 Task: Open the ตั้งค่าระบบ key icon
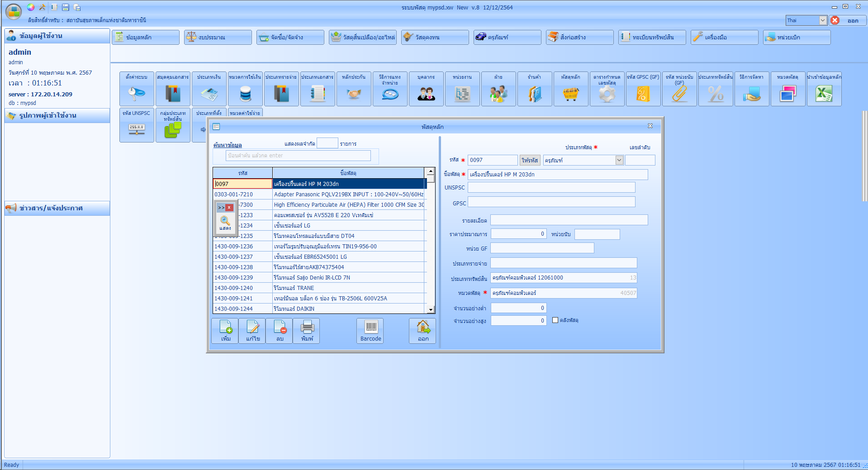point(137,94)
